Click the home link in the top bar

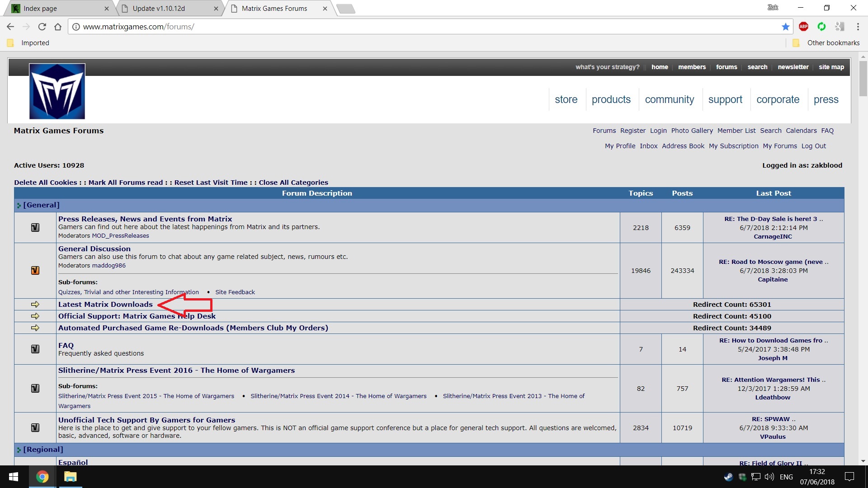660,67
